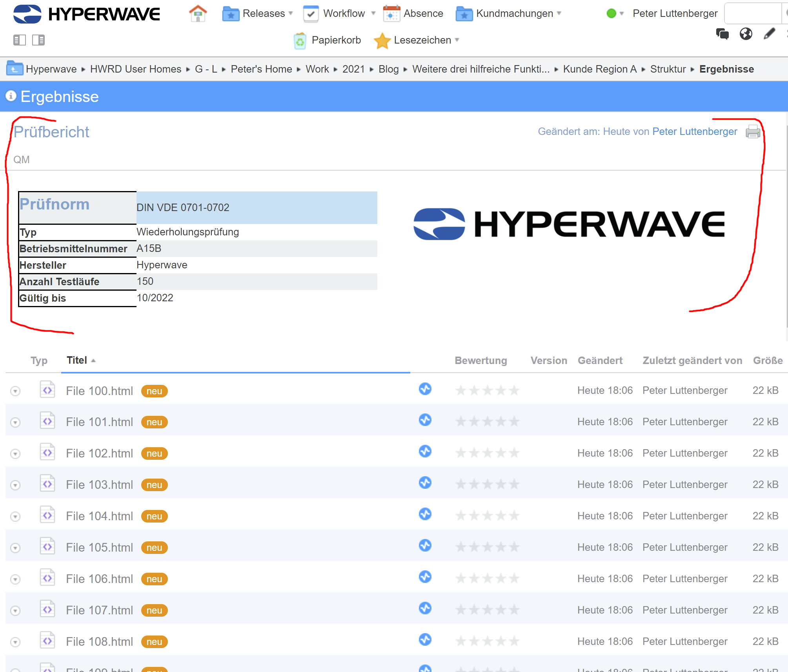Click the pencil edit icon
The height and width of the screenshot is (672, 788).
(770, 34)
